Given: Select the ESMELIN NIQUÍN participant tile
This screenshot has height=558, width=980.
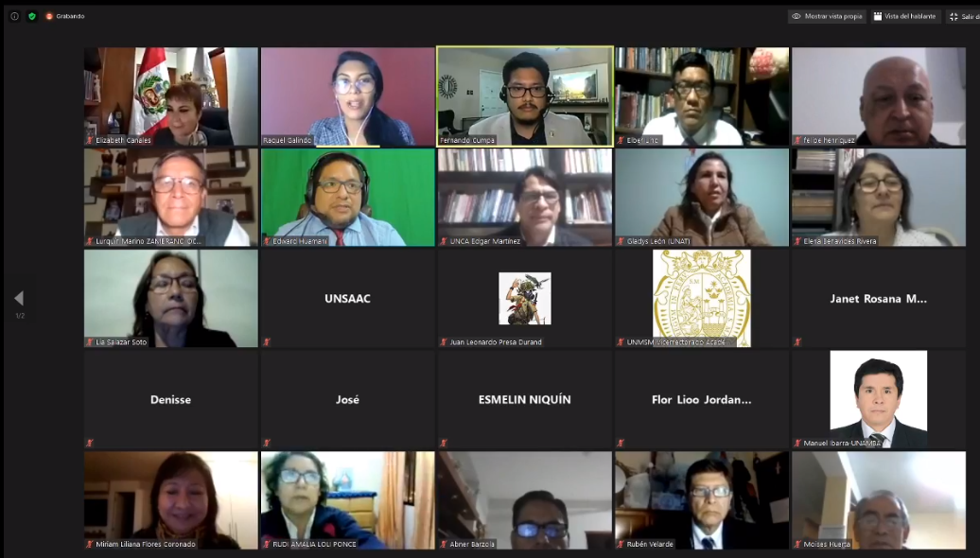Looking at the screenshot, I should click(x=525, y=399).
